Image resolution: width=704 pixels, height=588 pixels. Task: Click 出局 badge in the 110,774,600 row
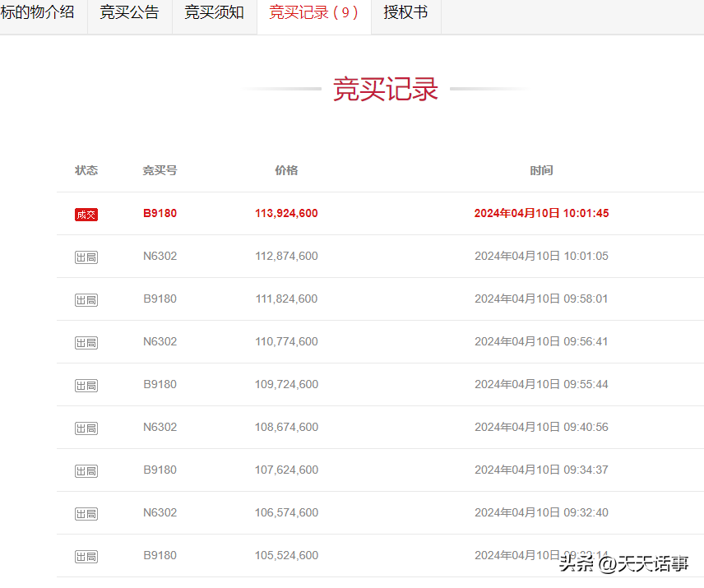point(86,342)
